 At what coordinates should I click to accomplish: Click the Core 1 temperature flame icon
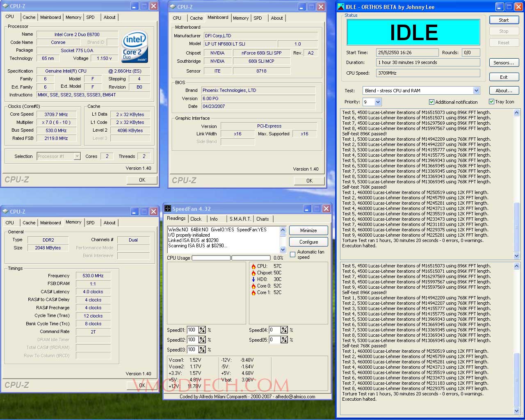coord(253,293)
